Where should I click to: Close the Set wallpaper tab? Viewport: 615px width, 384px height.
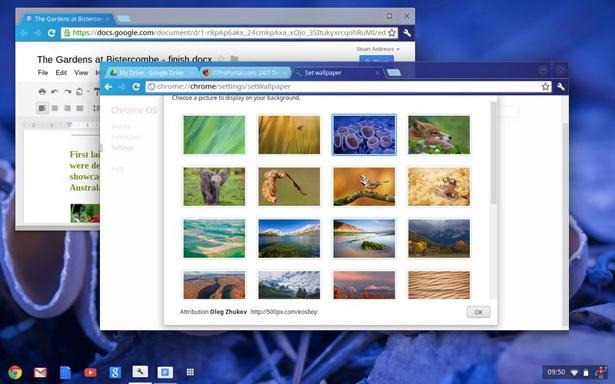377,73
